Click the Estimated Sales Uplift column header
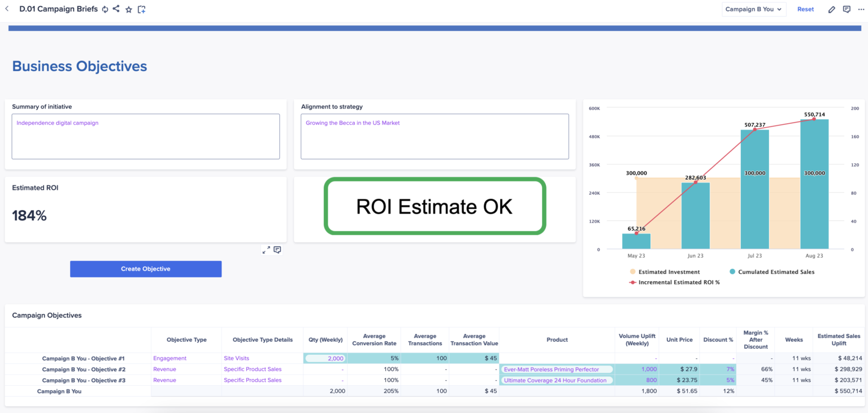868x413 pixels. [x=839, y=340]
